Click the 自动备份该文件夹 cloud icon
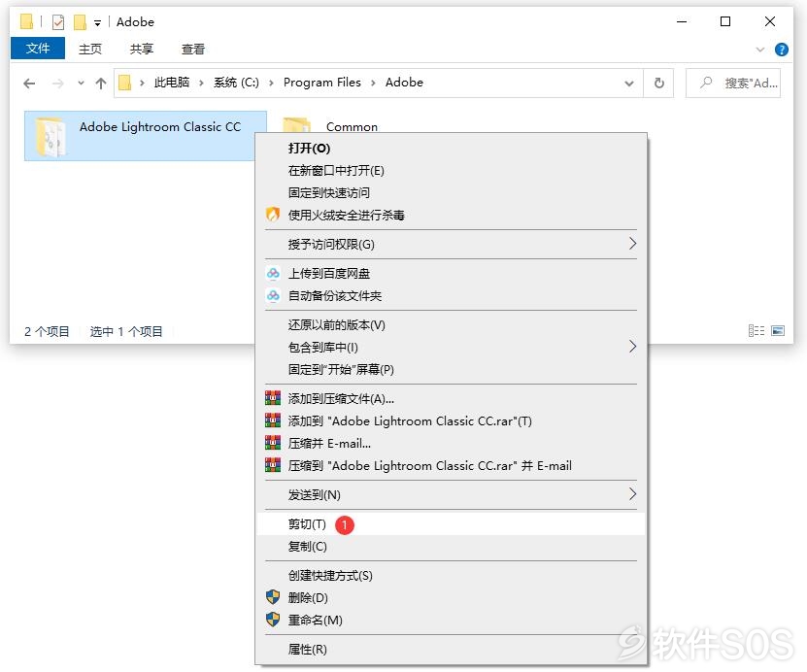Viewport: 807px width, 672px height. click(x=273, y=295)
